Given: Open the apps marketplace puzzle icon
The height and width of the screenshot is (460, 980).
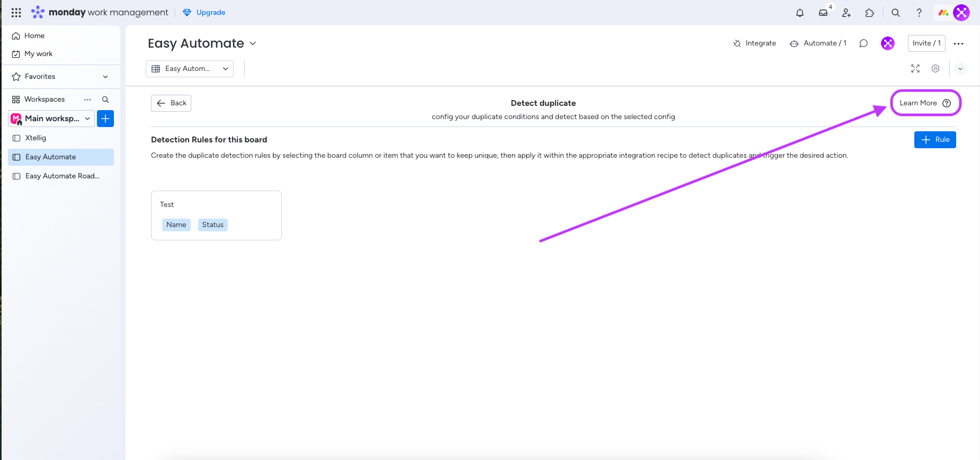Looking at the screenshot, I should click(x=870, y=13).
